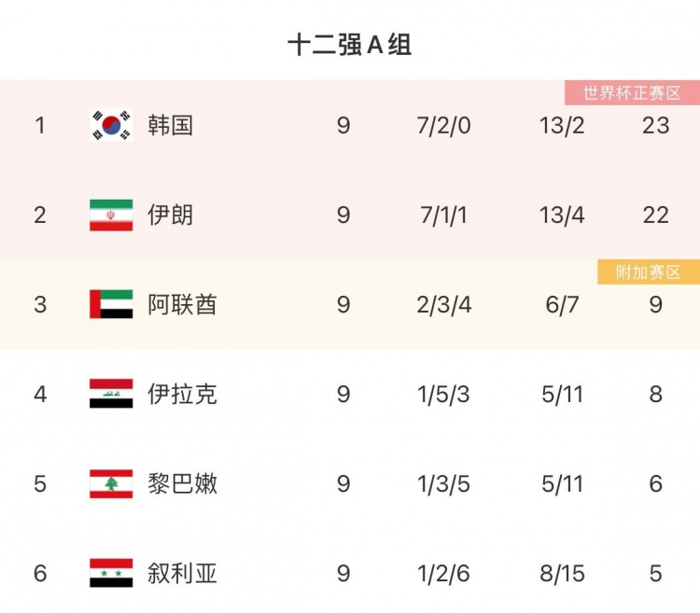Click the UAE flag icon
This screenshot has width=700, height=613.
[x=111, y=304]
